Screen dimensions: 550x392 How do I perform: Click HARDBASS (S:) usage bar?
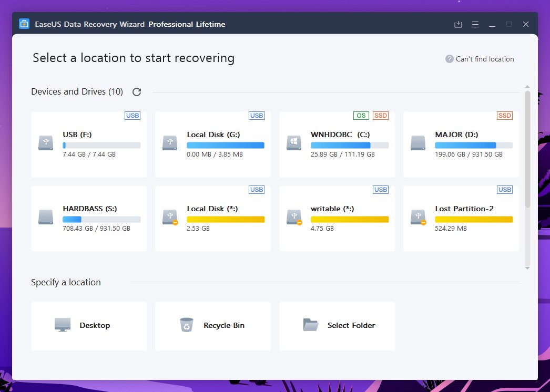click(x=101, y=219)
